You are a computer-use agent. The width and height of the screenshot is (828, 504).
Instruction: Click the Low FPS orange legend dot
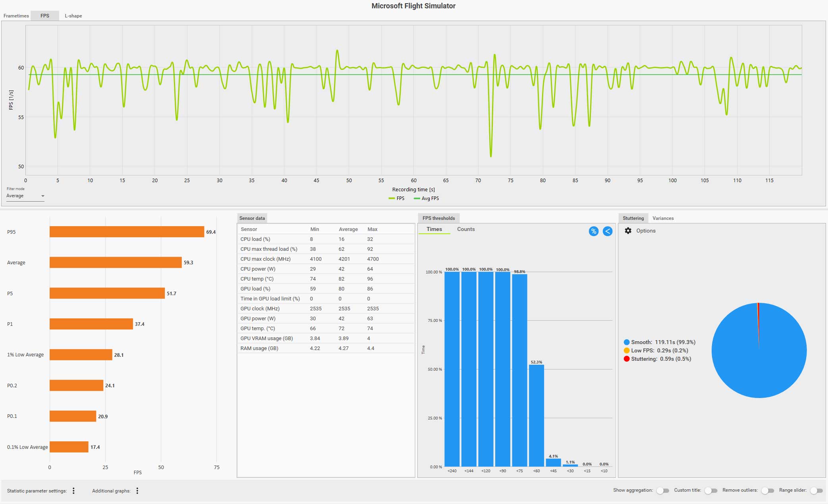(627, 350)
